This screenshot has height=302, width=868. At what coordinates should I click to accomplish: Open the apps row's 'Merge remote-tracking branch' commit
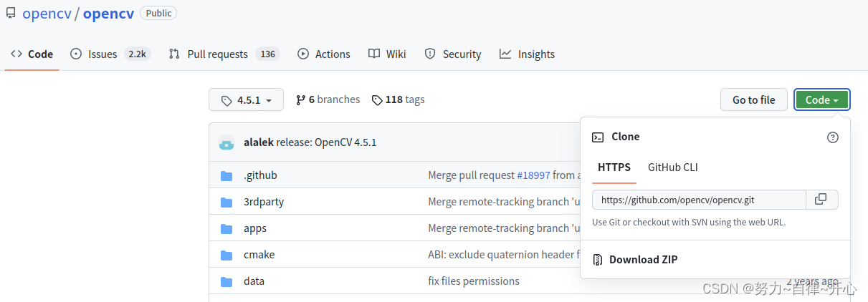click(x=504, y=228)
